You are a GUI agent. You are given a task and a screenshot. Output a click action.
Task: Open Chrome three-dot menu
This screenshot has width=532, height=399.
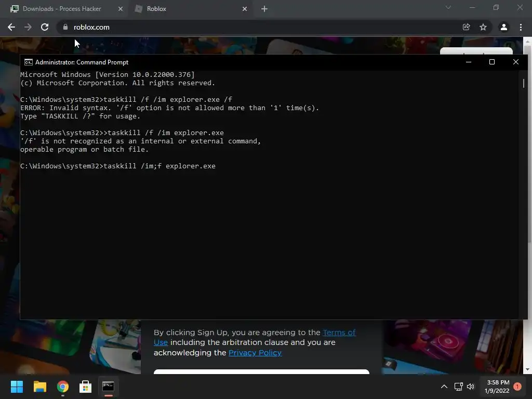coord(521,27)
